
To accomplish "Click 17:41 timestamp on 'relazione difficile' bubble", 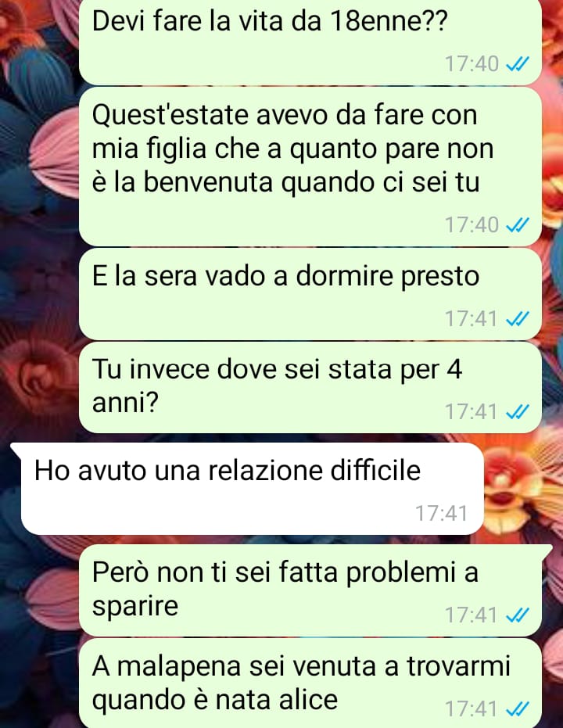I will tap(441, 514).
